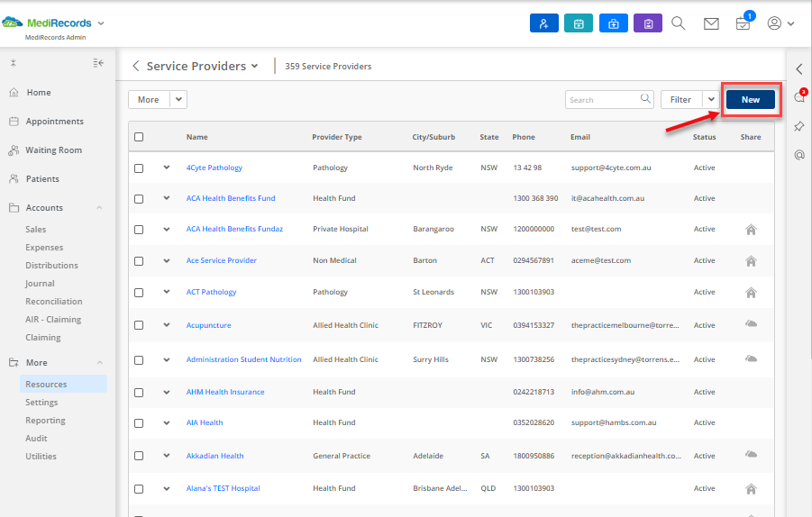Select Administration Student Nutrition checkbox

pos(139,359)
